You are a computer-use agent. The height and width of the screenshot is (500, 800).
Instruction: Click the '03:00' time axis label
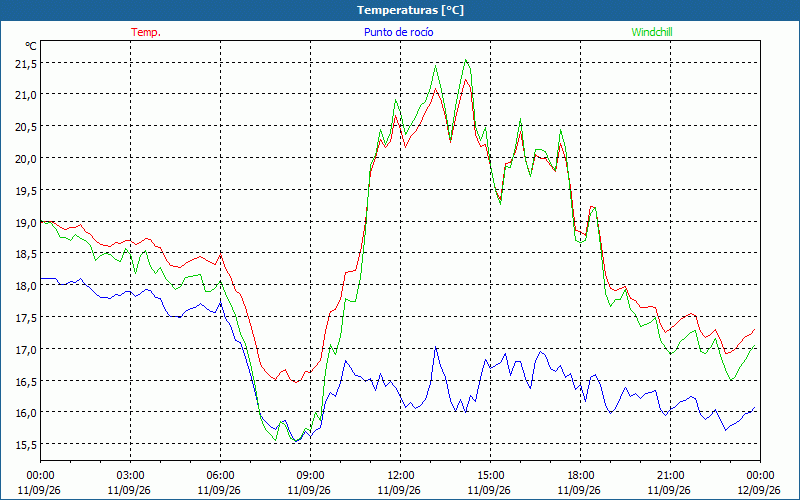pos(130,476)
